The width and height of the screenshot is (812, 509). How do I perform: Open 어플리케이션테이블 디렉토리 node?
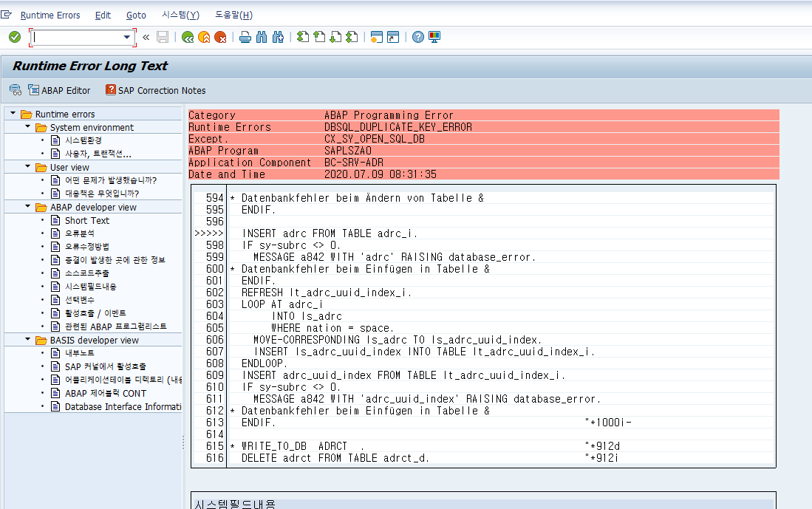click(x=123, y=380)
